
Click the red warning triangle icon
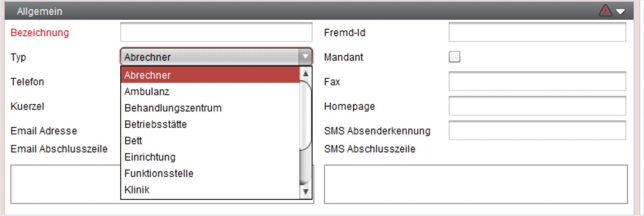click(x=605, y=11)
